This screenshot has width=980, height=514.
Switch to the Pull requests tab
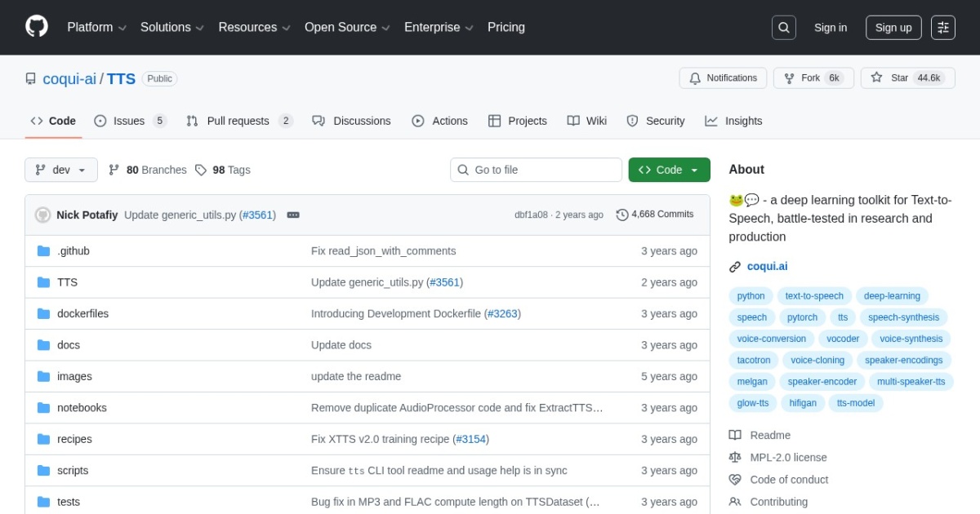coord(238,121)
